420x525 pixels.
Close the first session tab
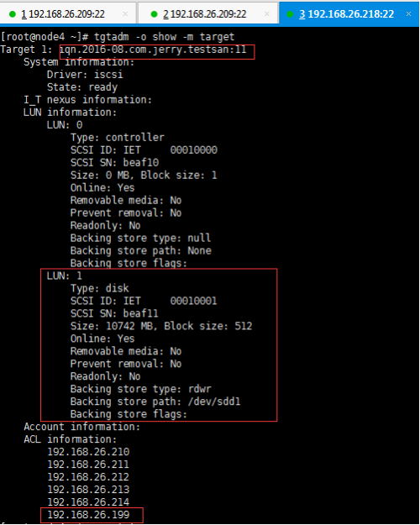[125, 14]
